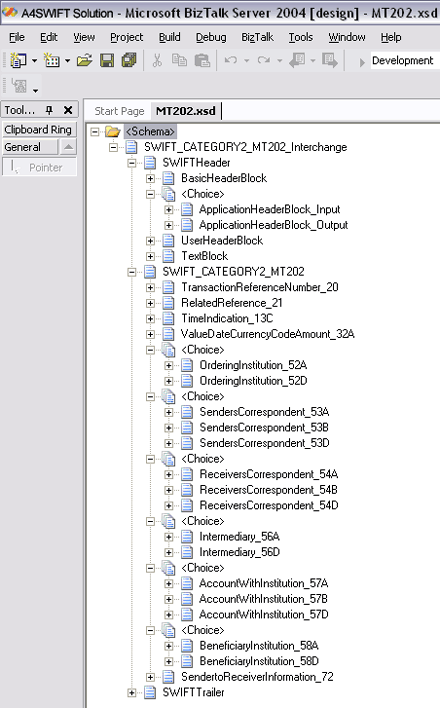440x708 pixels.
Task: Click the Toolbox pin icon
Action: pyautogui.click(x=49, y=110)
